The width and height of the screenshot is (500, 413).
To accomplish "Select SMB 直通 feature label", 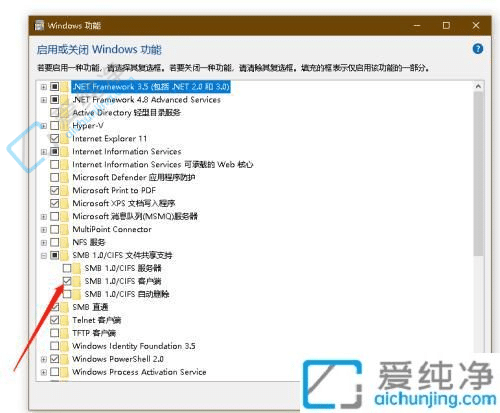I will pos(90,307).
